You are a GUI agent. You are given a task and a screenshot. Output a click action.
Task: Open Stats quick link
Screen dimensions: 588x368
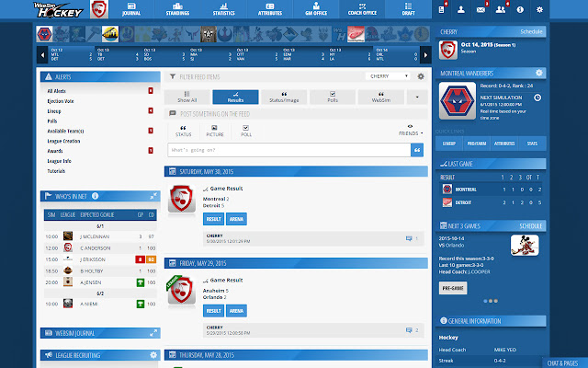[532, 144]
